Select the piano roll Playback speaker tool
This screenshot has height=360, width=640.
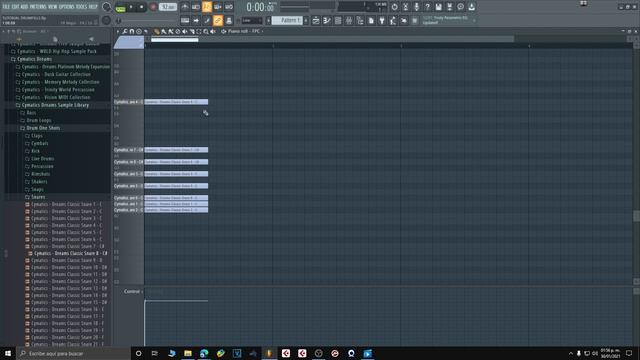click(x=213, y=31)
